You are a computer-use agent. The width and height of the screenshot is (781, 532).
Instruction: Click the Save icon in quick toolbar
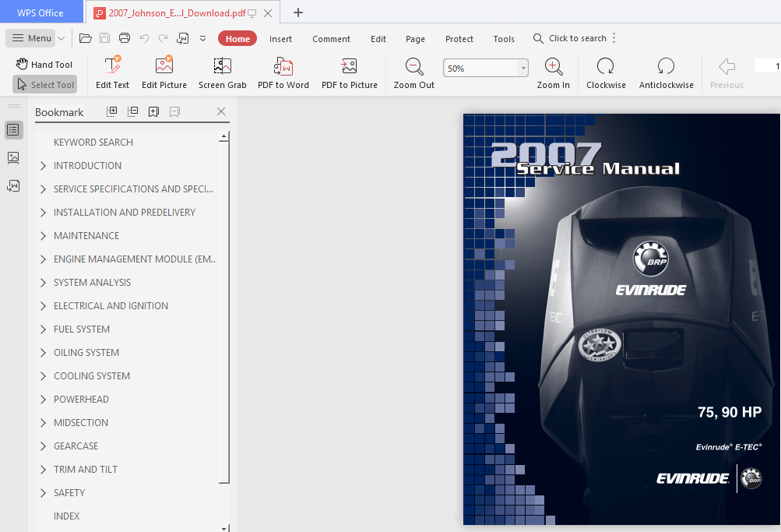coord(104,38)
